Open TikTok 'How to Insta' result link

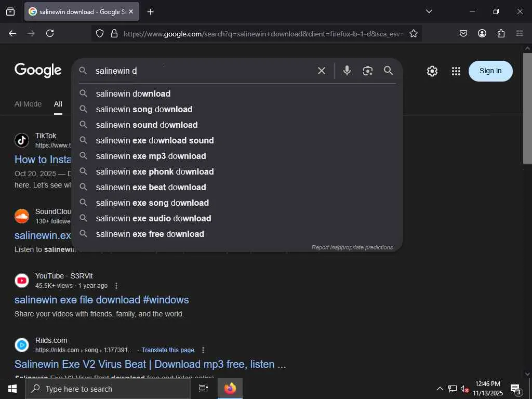[x=43, y=159]
